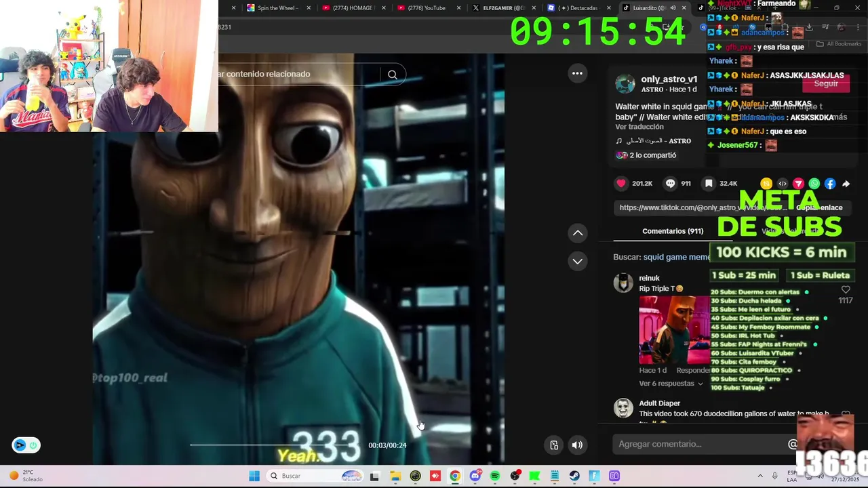Open the only_astro_v1 profile avatar
Screen dimensions: 868x488
pyautogui.click(x=625, y=84)
